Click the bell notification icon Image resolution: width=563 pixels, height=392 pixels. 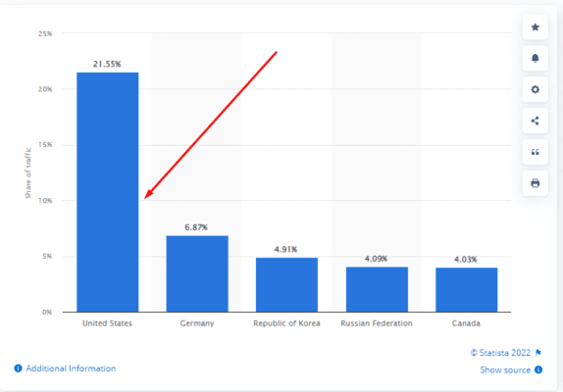pos(535,58)
